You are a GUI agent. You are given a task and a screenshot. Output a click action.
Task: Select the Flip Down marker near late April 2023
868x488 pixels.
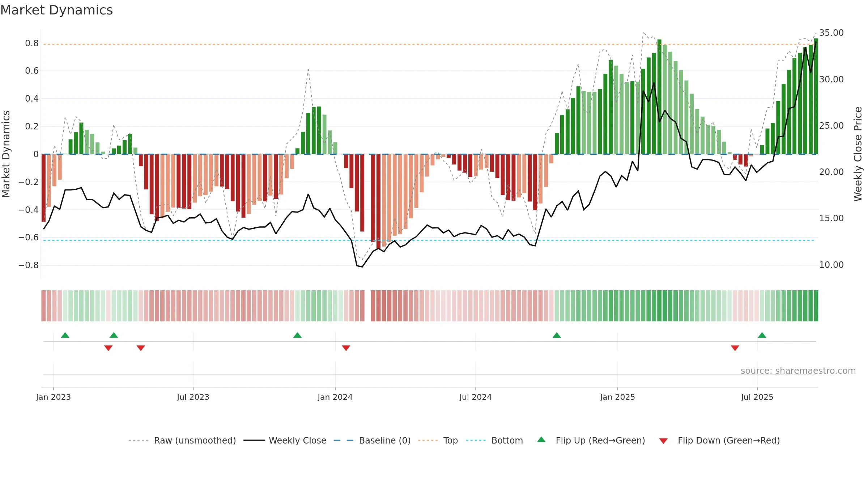[x=141, y=348]
